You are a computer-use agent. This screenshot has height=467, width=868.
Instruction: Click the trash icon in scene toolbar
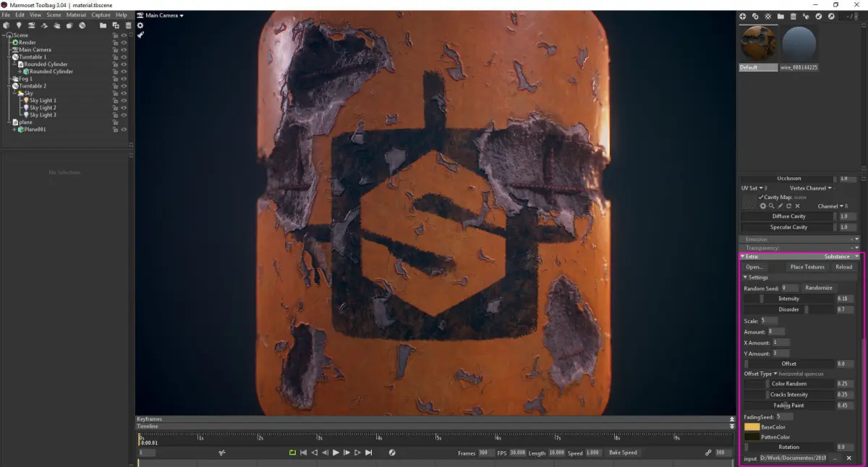tap(128, 25)
